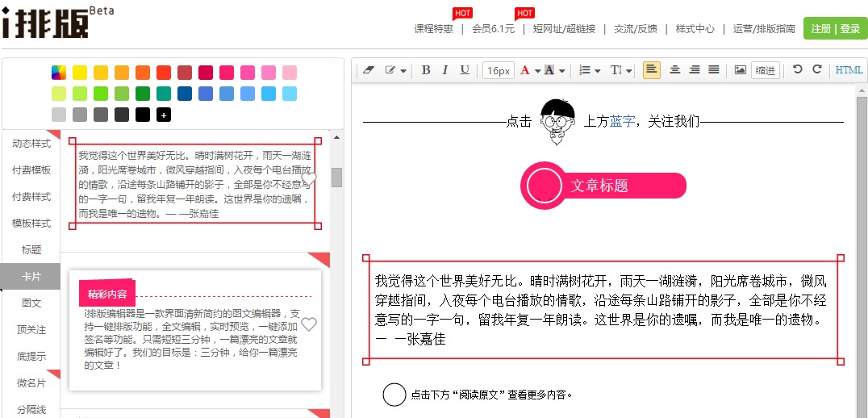
Task: Open the 课程特惠 link
Action: point(433,29)
